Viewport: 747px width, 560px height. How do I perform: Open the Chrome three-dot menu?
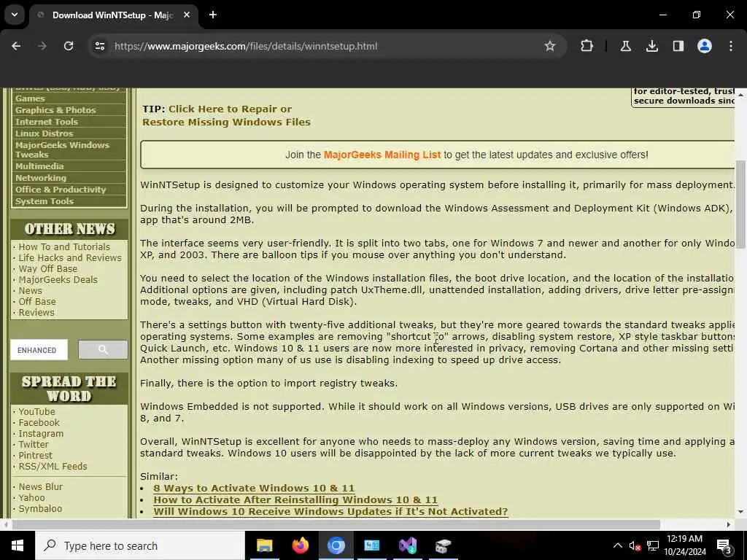[731, 46]
